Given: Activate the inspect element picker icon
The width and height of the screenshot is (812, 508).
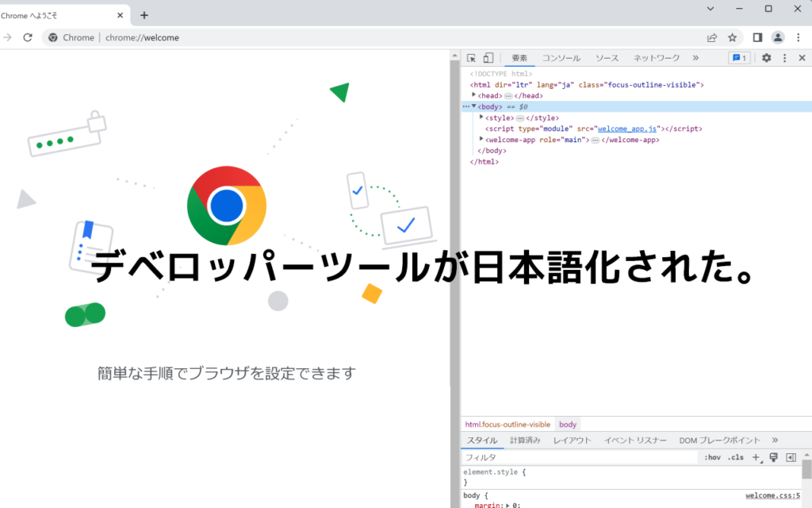Looking at the screenshot, I should point(472,58).
